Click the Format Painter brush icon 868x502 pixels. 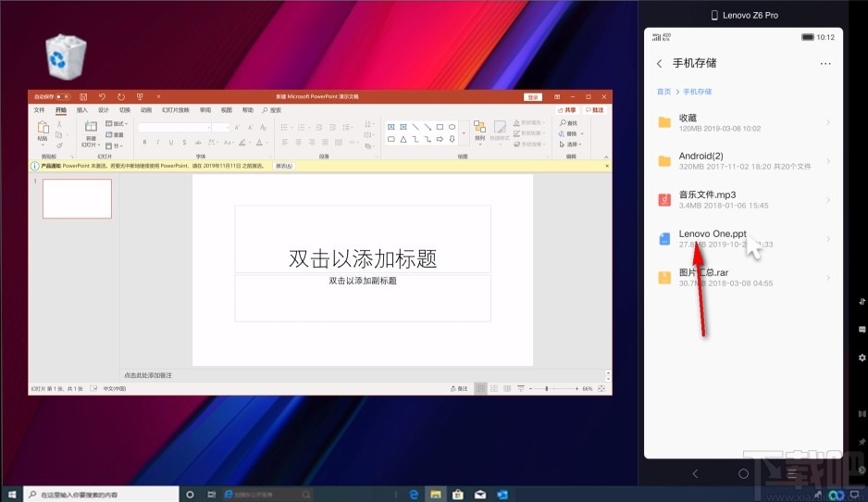click(58, 145)
